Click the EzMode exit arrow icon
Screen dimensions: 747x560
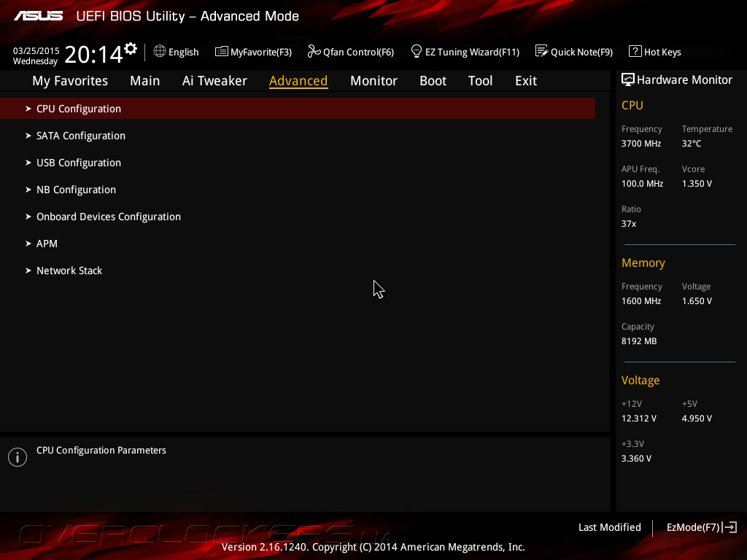729,527
